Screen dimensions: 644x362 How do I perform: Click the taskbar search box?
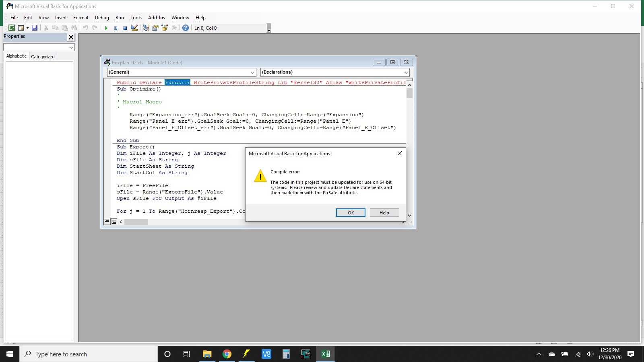point(89,354)
